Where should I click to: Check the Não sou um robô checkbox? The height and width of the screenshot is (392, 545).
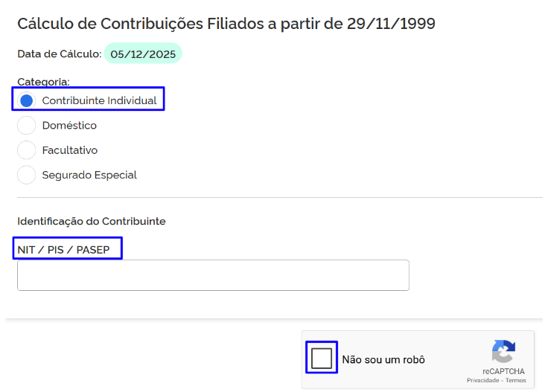tap(322, 359)
